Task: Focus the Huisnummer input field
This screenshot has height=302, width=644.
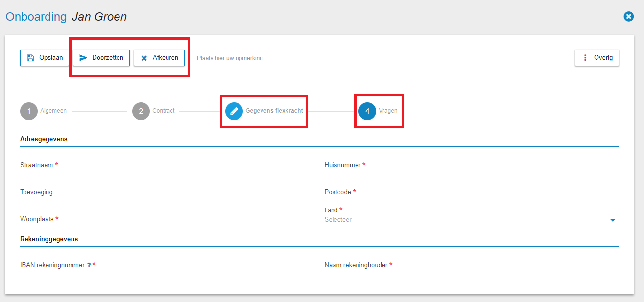Action: click(472, 165)
